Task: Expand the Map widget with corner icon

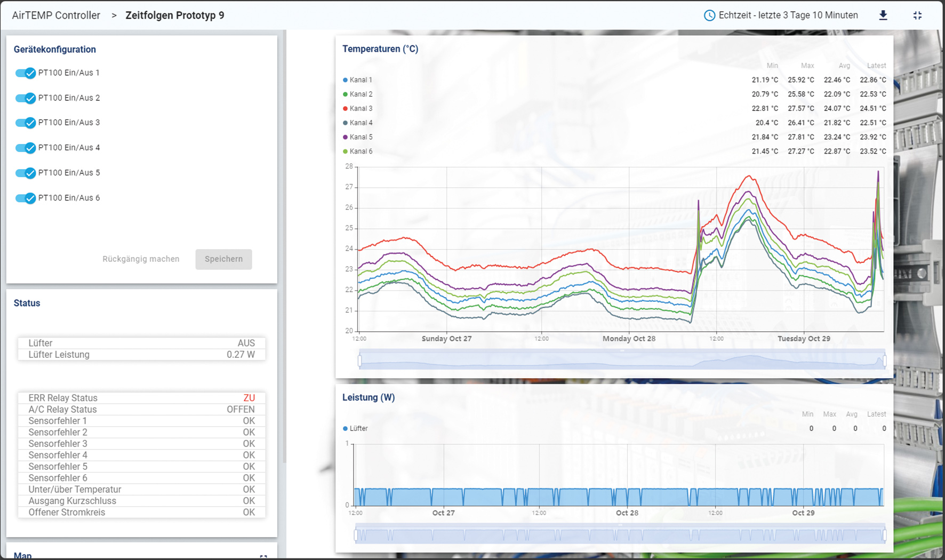Action: (263, 556)
